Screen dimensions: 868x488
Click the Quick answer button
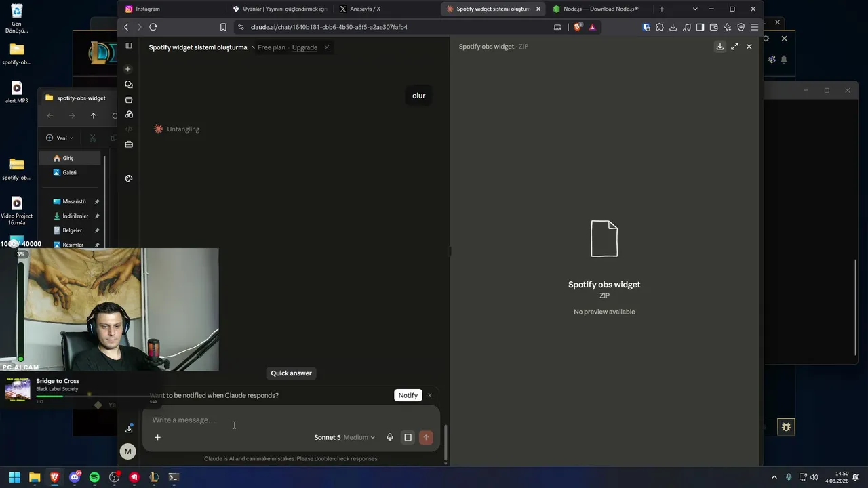coord(292,373)
